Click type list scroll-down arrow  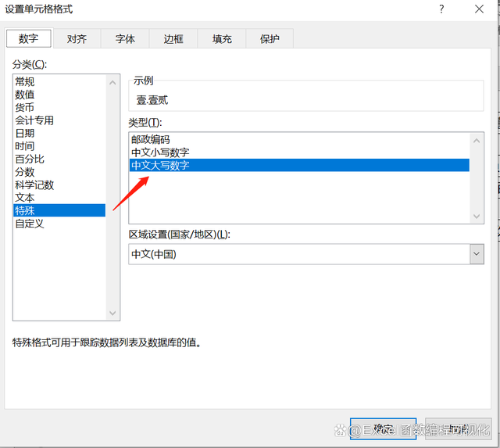[477, 216]
